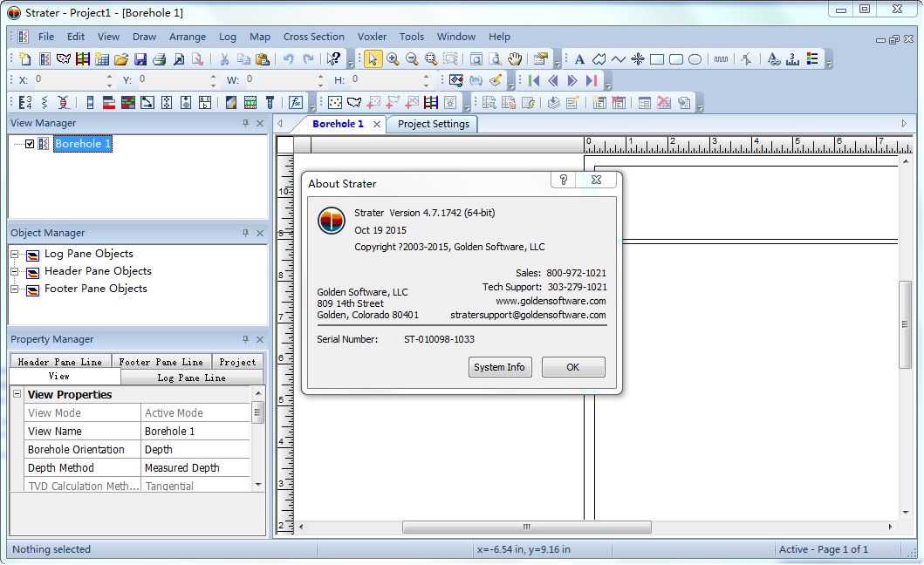Open the Cross Section menu
924x565 pixels.
(x=313, y=37)
